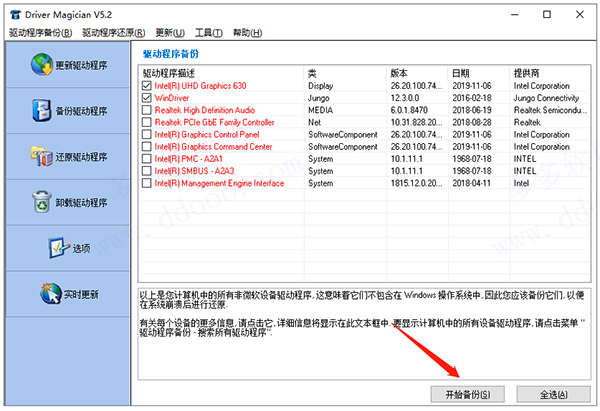
Task: Select the Intel(R) SMBUS - A2A3 checkbox
Action: (147, 171)
